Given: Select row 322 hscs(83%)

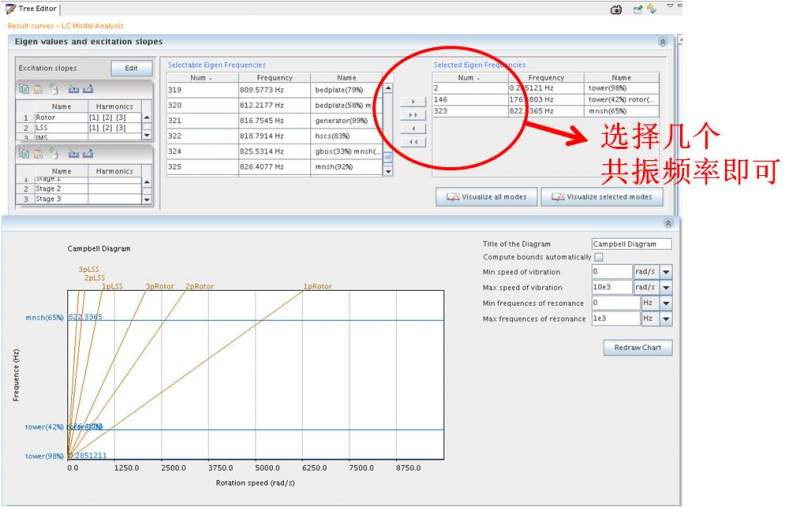Looking at the screenshot, I should pyautogui.click(x=274, y=136).
